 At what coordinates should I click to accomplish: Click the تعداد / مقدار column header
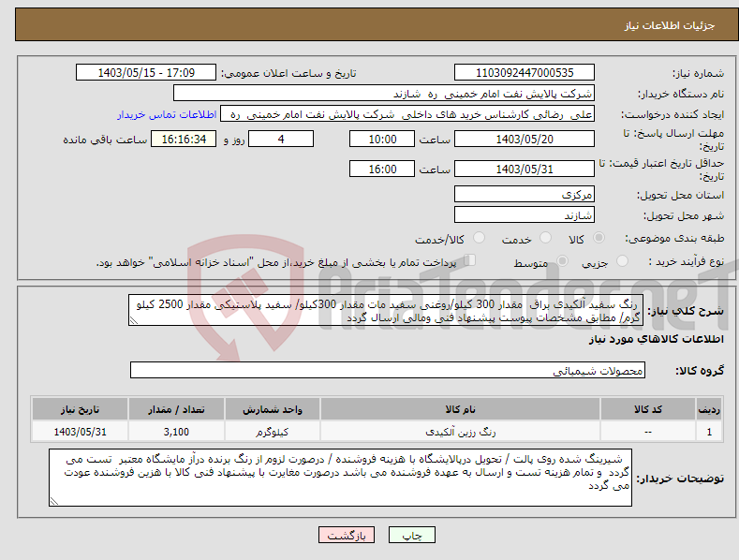pos(176,409)
